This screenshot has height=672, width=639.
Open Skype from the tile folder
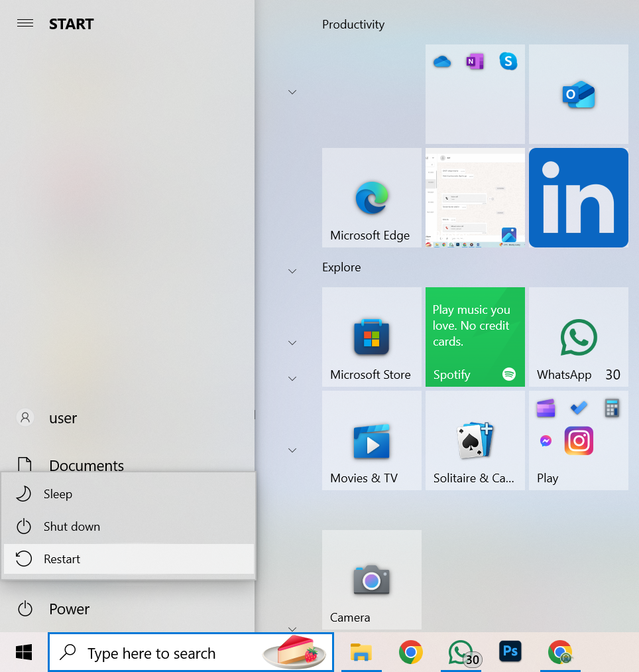[x=508, y=61]
